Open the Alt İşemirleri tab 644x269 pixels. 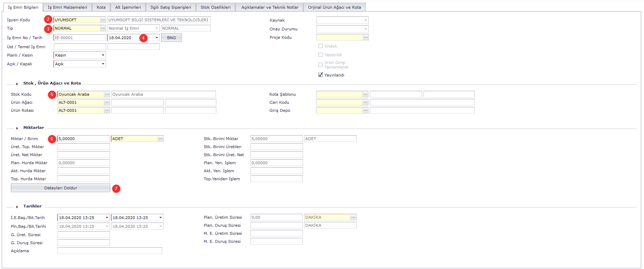tap(128, 7)
